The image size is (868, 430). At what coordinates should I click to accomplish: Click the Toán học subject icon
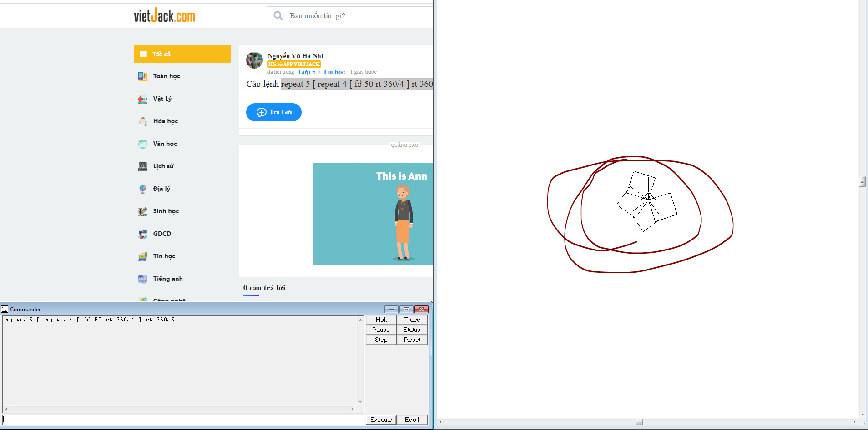point(142,76)
